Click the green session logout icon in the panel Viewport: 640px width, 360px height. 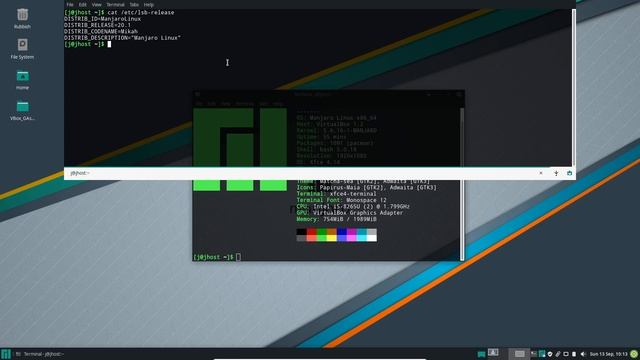pyautogui.click(x=634, y=354)
